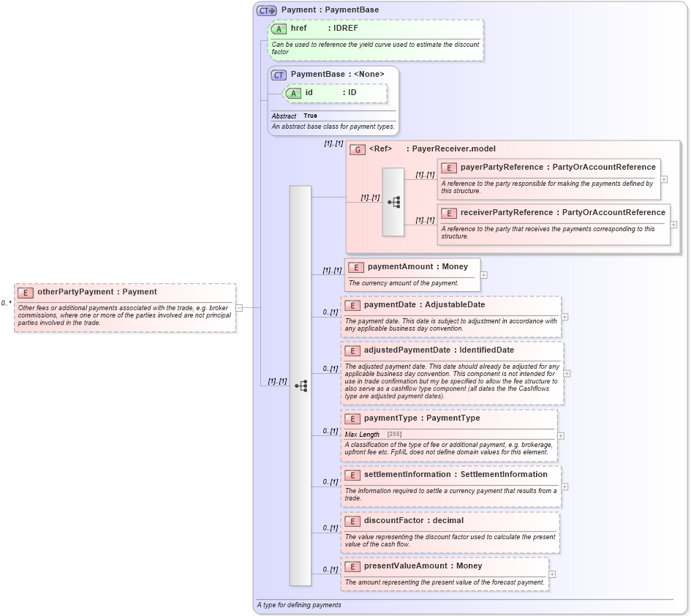Viewport: 691px width, 616px height.
Task: Select the id : ID attribute label
Action: click(x=331, y=93)
